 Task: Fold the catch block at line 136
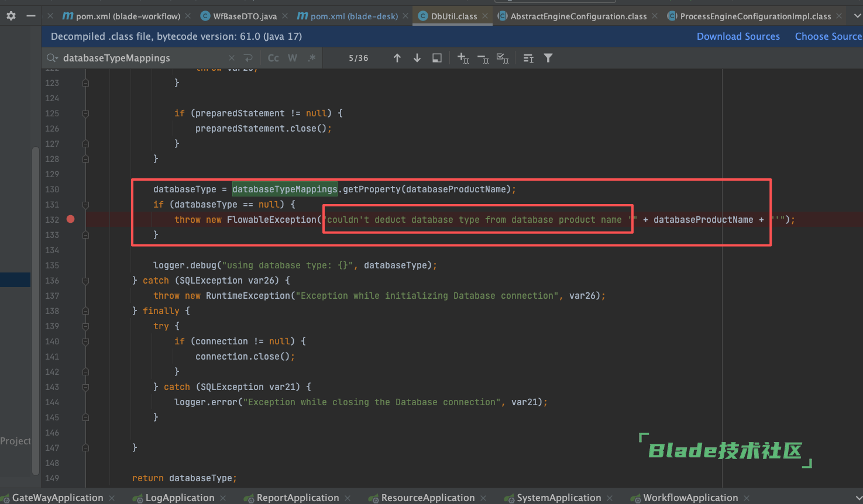85,281
